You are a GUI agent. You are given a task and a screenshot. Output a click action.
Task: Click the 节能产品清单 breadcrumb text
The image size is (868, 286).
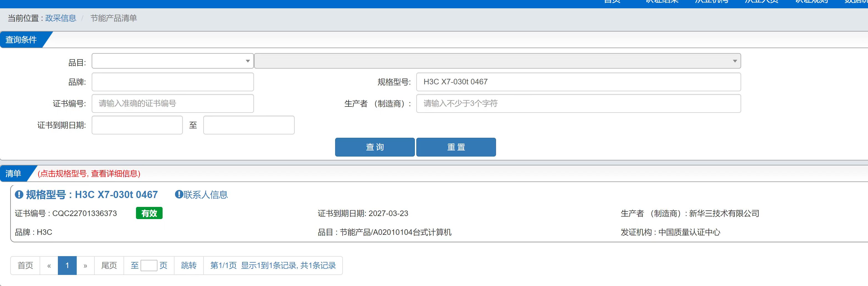114,18
